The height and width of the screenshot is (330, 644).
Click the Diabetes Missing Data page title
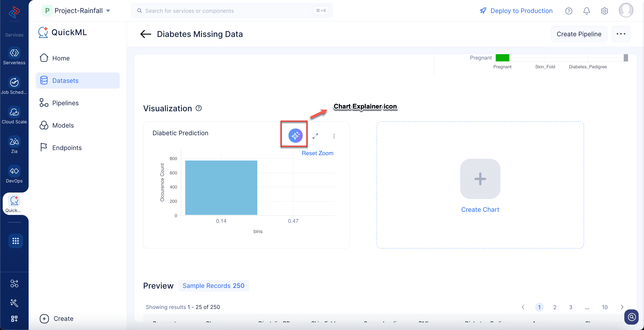tap(200, 34)
